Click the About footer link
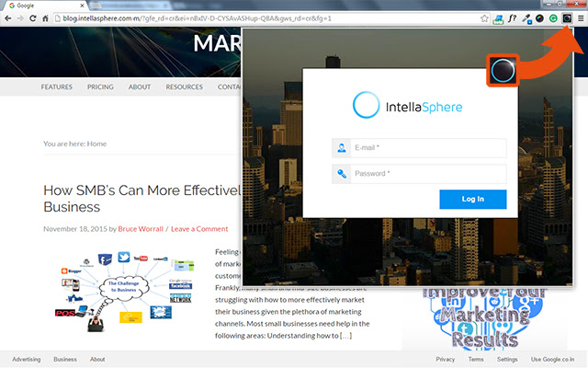Viewport: 588px width, 368px height. pos(97,360)
